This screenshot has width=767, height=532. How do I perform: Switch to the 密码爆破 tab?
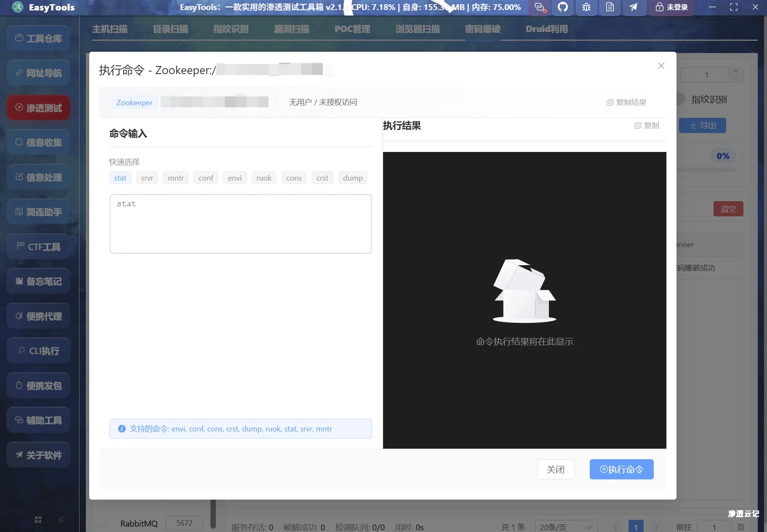(x=482, y=29)
